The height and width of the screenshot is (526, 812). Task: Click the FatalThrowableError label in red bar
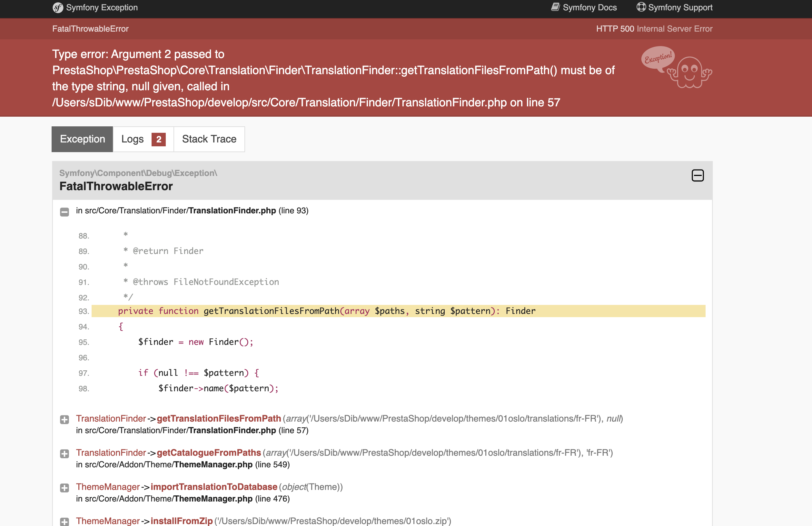tap(90, 29)
